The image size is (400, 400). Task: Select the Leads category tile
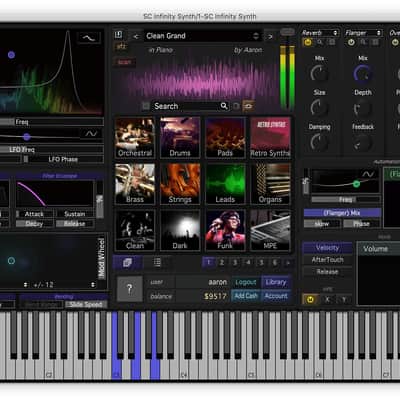pos(225,184)
